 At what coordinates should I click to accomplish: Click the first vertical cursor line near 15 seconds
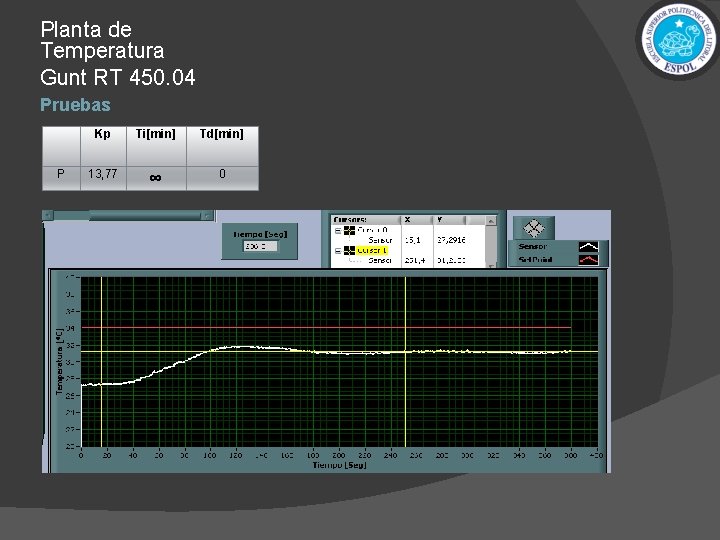coord(101,361)
